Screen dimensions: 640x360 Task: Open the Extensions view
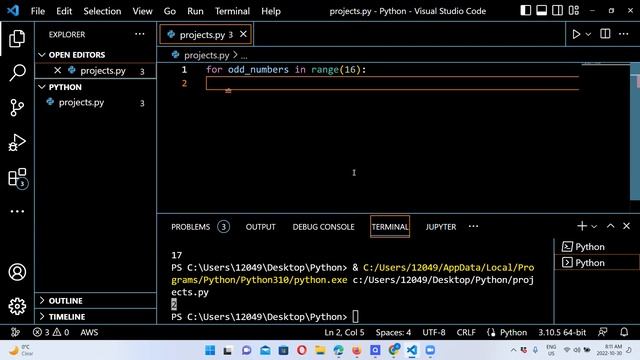(17, 178)
